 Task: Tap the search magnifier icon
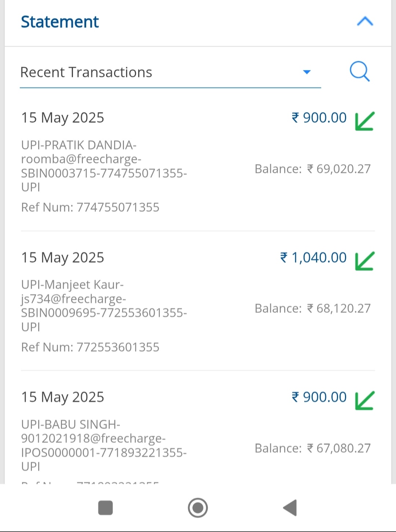(360, 71)
